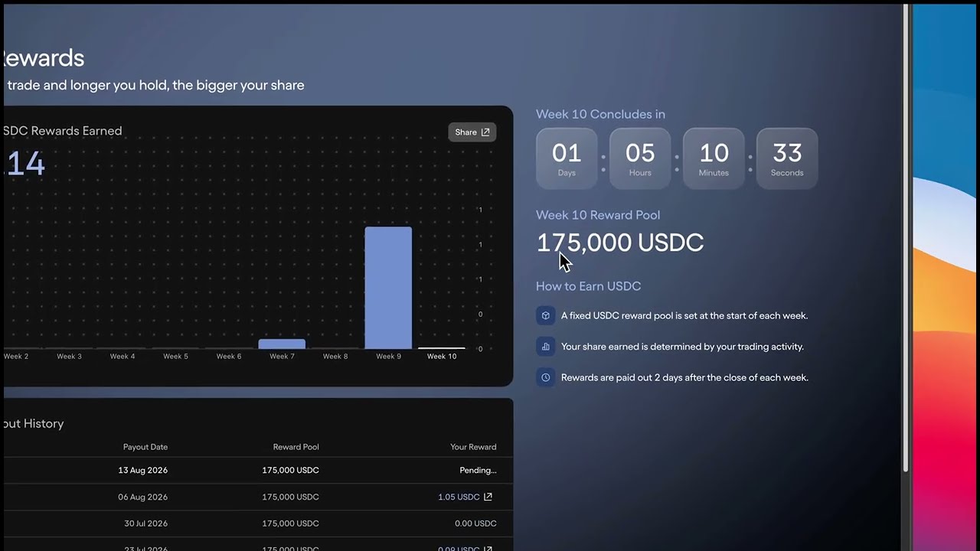
Task: Click the Seconds countdown tile
Action: [x=787, y=158]
